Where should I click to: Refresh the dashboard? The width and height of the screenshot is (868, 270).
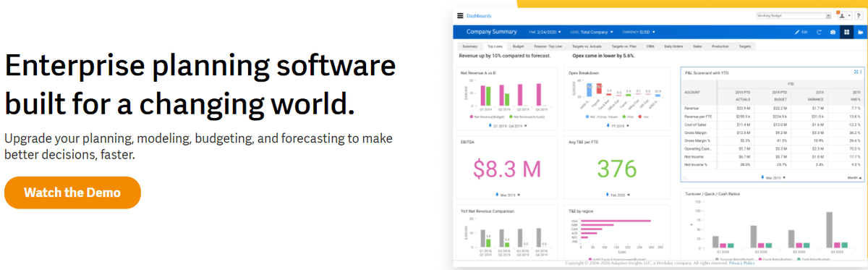(819, 32)
